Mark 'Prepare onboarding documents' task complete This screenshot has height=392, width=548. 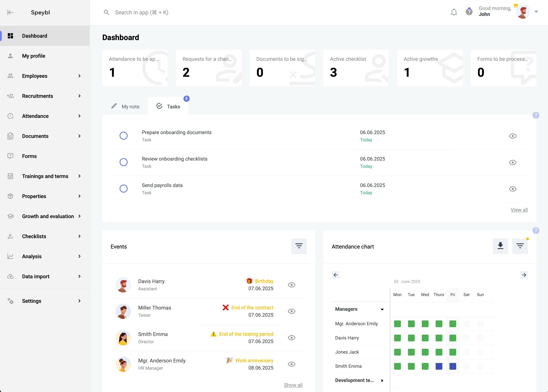(123, 136)
